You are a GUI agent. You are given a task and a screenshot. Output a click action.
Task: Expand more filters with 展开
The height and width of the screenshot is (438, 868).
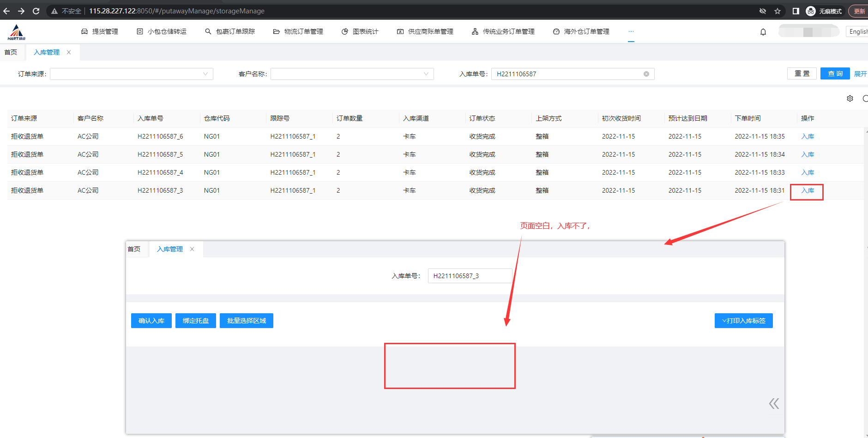[860, 74]
